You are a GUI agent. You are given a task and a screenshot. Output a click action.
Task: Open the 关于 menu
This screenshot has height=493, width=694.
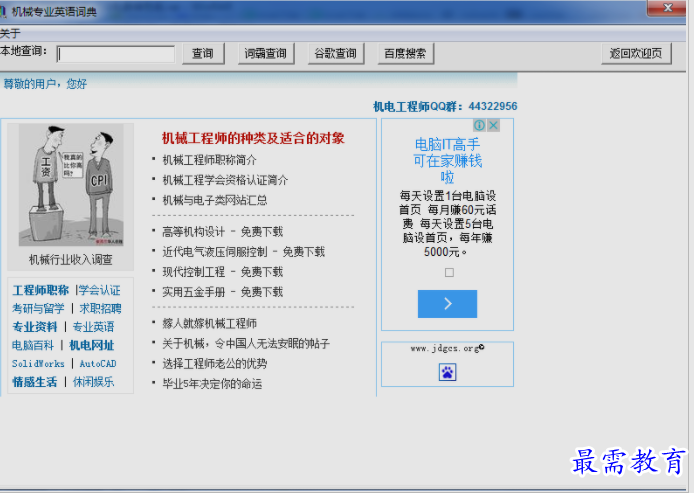coord(10,33)
